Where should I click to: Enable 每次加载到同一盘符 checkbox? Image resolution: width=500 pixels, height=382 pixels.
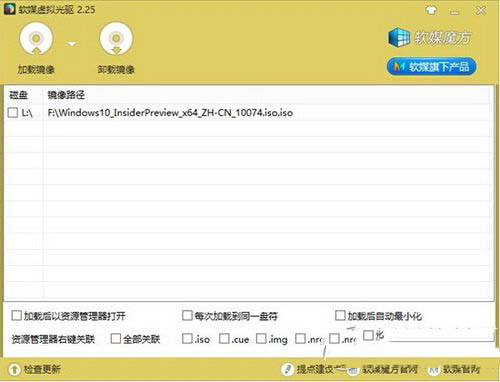(x=187, y=315)
